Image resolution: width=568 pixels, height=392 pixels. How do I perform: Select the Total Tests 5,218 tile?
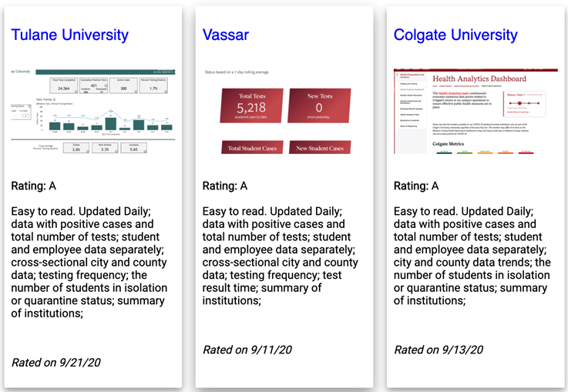tap(251, 106)
